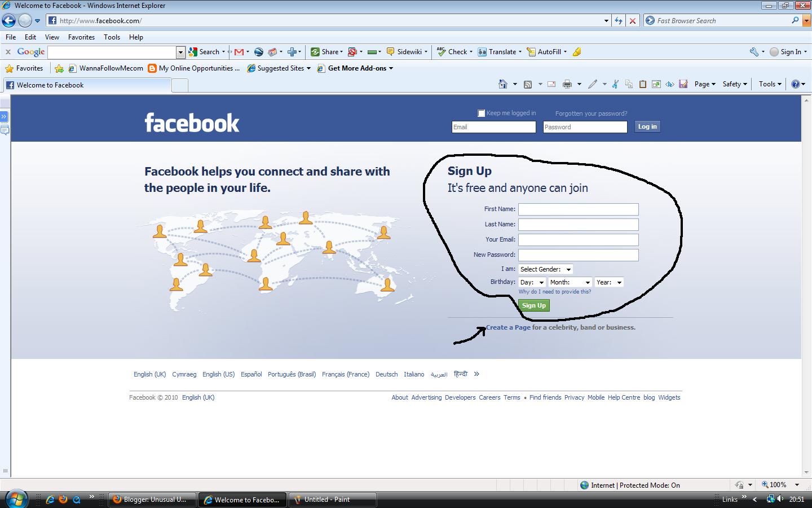Click the Fast Browser Search magnifier icon

795,20
